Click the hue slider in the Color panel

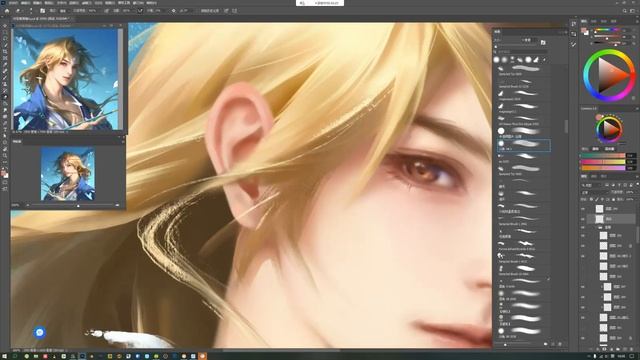pos(606,30)
